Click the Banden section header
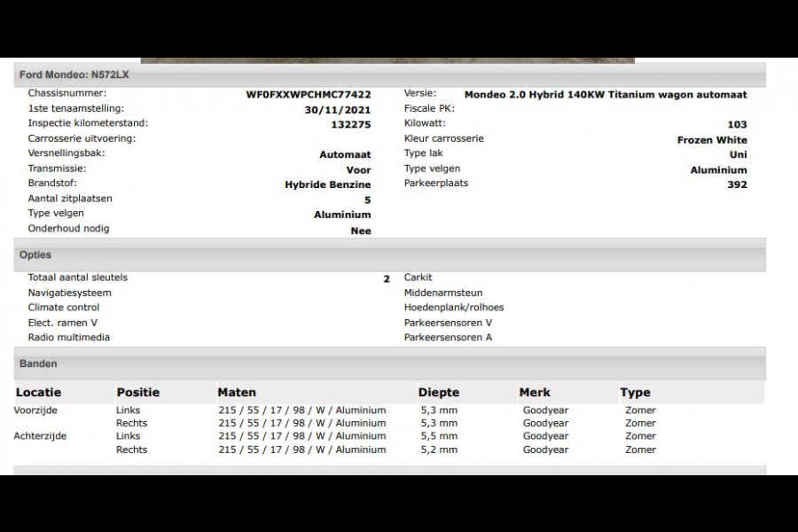 [38, 364]
